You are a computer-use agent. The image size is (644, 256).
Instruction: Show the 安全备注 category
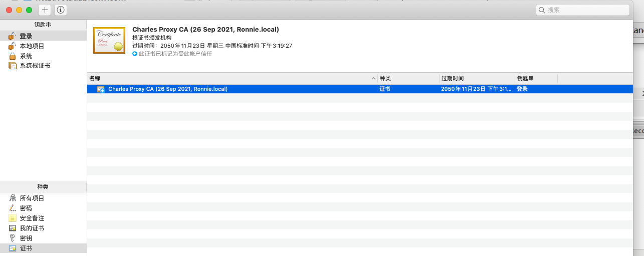click(43, 218)
